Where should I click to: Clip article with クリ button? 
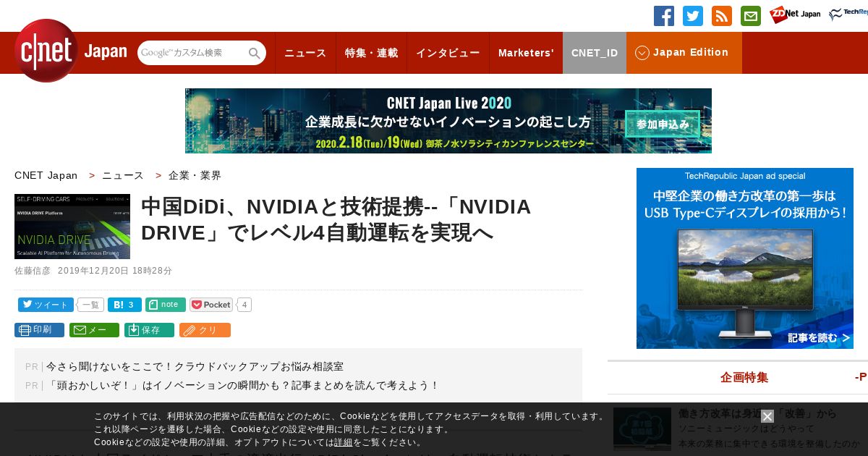coord(205,330)
